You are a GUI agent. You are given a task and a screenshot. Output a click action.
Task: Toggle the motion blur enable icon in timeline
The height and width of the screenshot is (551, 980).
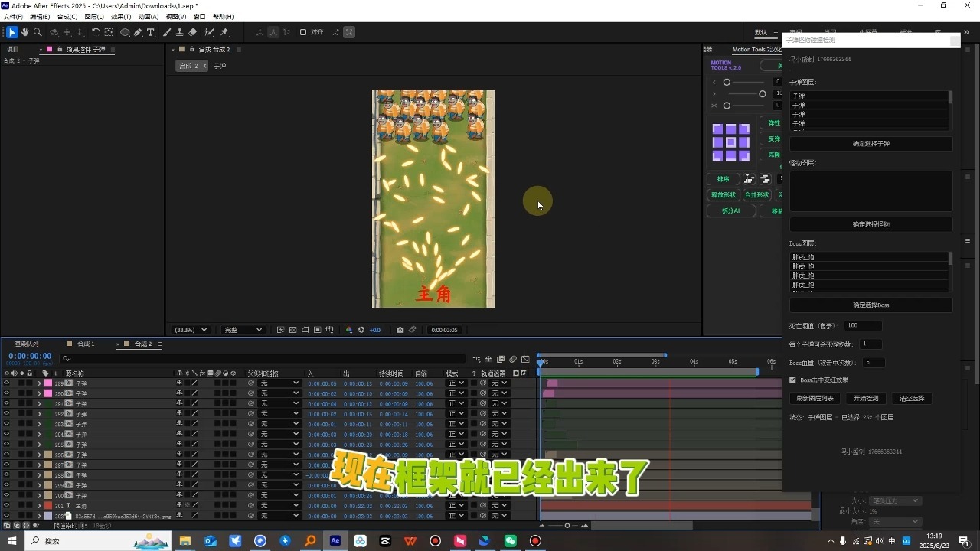[x=513, y=359]
